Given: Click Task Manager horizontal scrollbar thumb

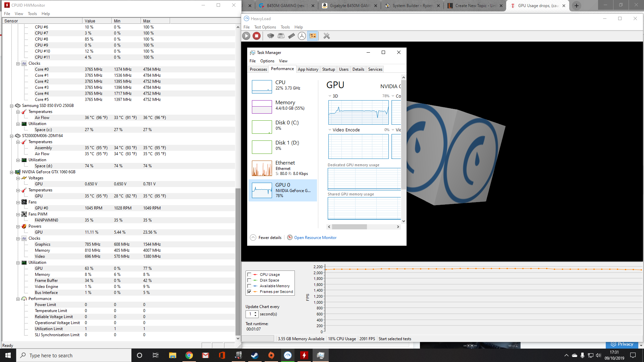Looking at the screenshot, I should point(350,227).
